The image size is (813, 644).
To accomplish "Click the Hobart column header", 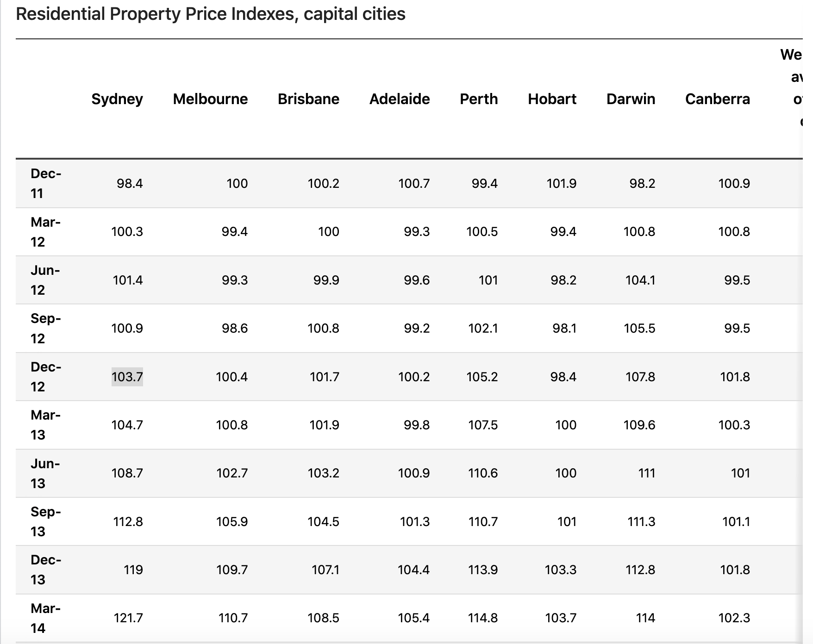I will [x=552, y=99].
